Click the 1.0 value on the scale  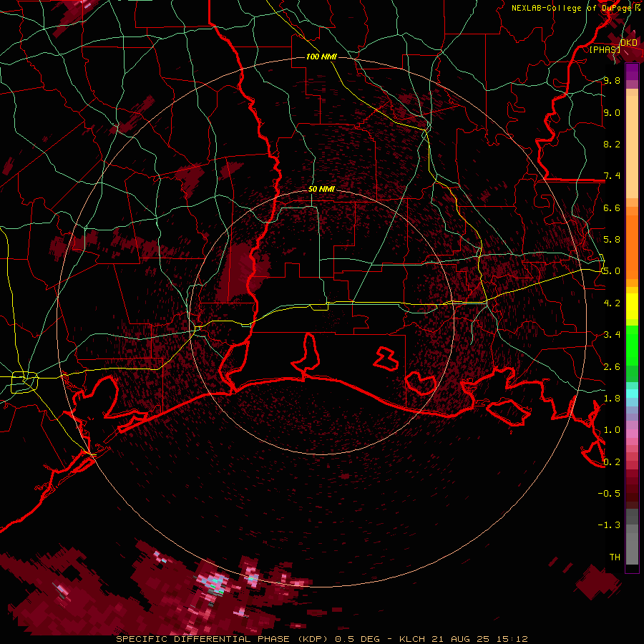click(612, 429)
